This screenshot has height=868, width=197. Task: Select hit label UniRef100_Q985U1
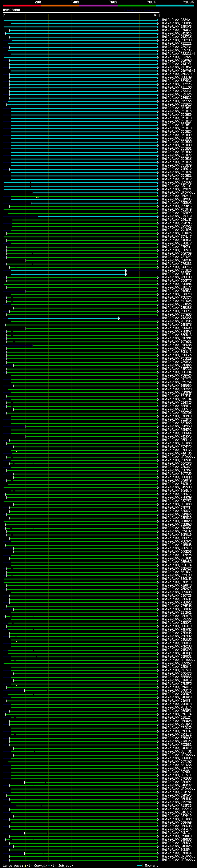tap(177, 460)
